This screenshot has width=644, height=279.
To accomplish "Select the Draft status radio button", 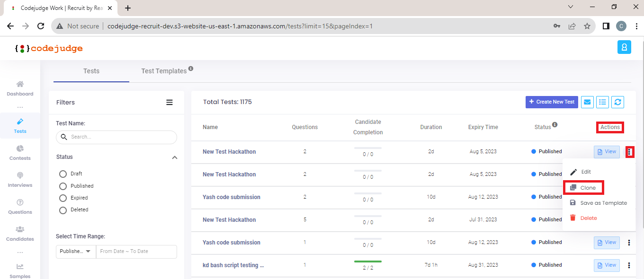I will (62, 174).
